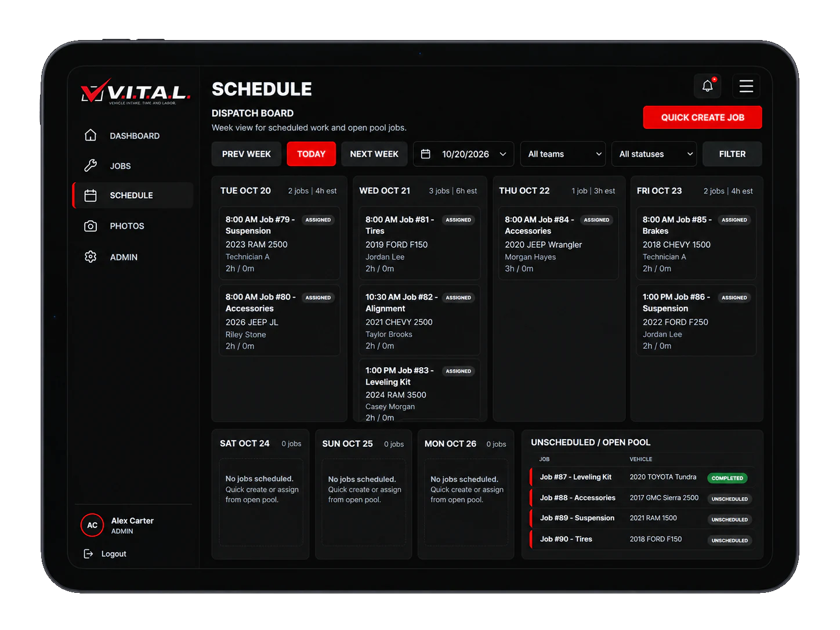Click the calendar icon in date picker

(x=426, y=154)
